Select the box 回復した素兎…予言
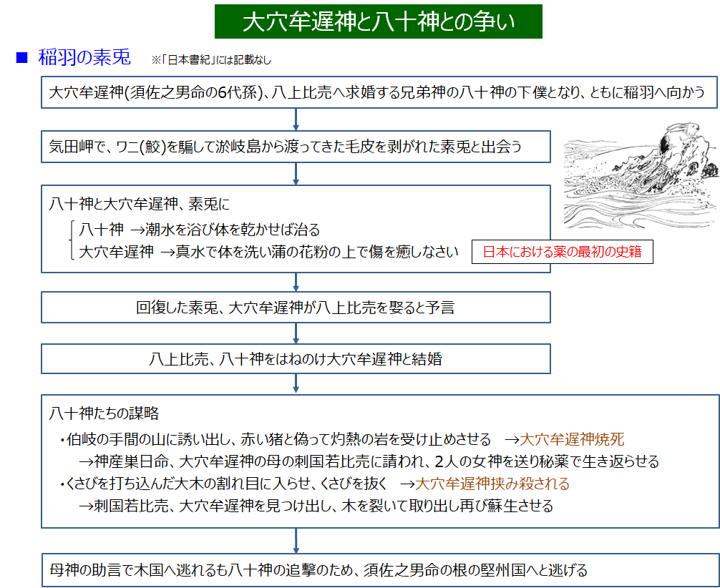This screenshot has width=720, height=588. pyautogui.click(x=295, y=308)
